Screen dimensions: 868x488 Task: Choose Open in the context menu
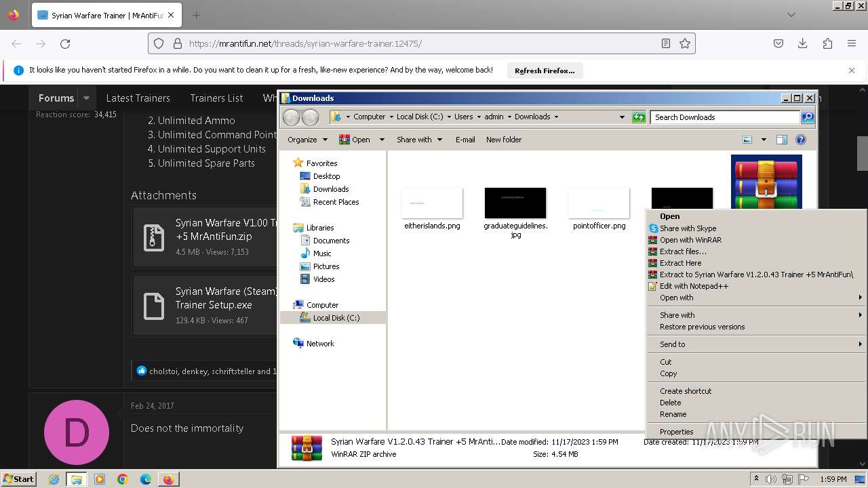click(757, 217)
